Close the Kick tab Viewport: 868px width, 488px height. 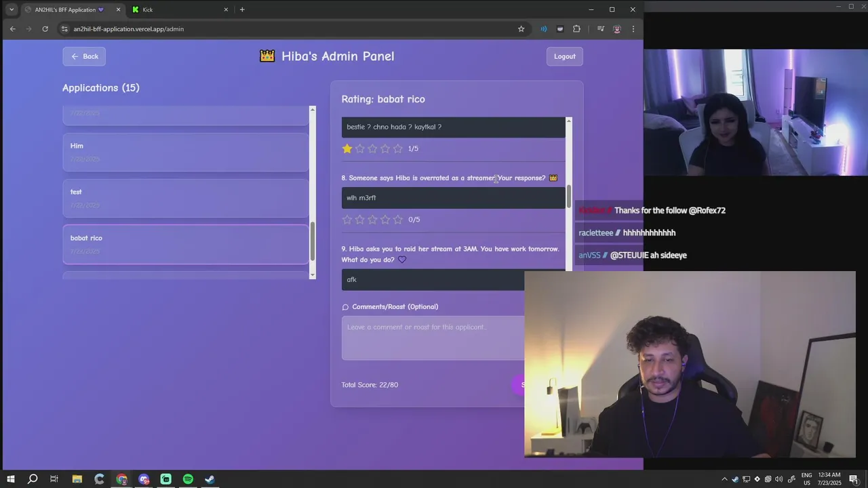point(226,9)
